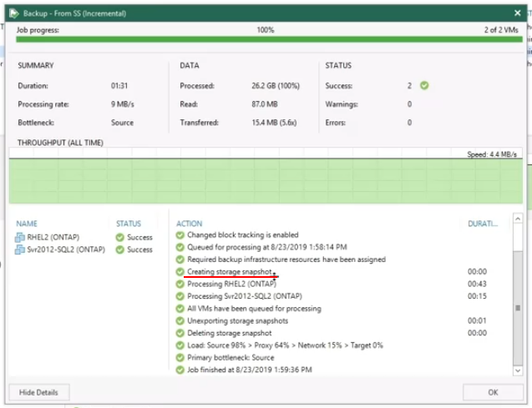
Task: Click check icon beside Processing RHEL2 (ONTAP)
Action: tap(180, 284)
